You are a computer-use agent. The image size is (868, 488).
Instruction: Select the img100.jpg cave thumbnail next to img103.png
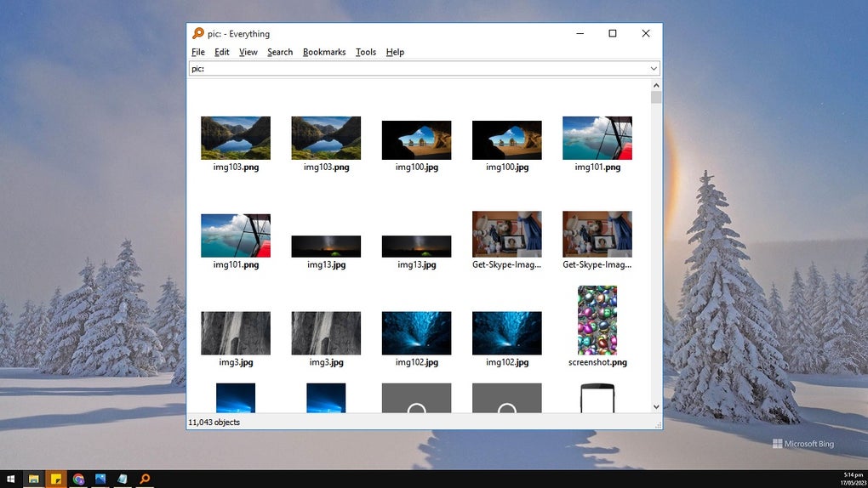(416, 140)
